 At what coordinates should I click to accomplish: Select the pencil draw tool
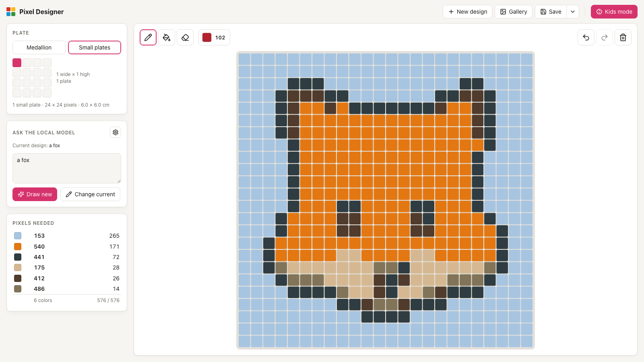tap(148, 37)
